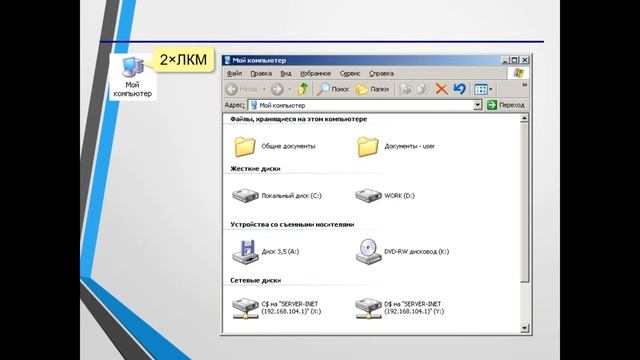The height and width of the screenshot is (360, 640).
Task: Click the red X Delete icon
Action: pos(442,89)
